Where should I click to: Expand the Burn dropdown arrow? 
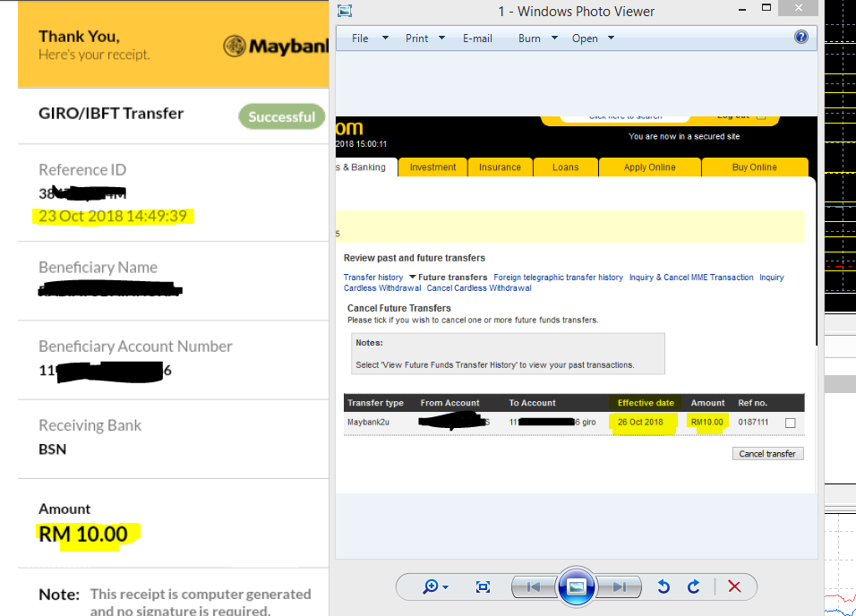[x=554, y=38]
